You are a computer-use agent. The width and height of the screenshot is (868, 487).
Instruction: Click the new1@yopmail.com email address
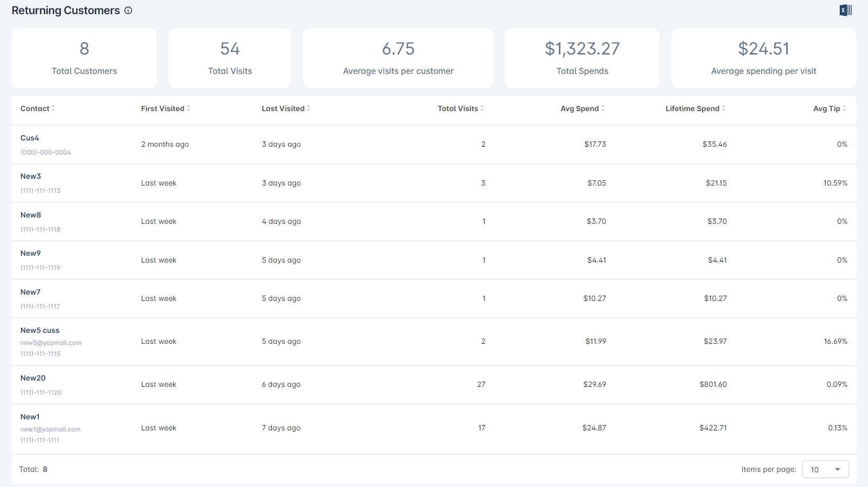50,429
